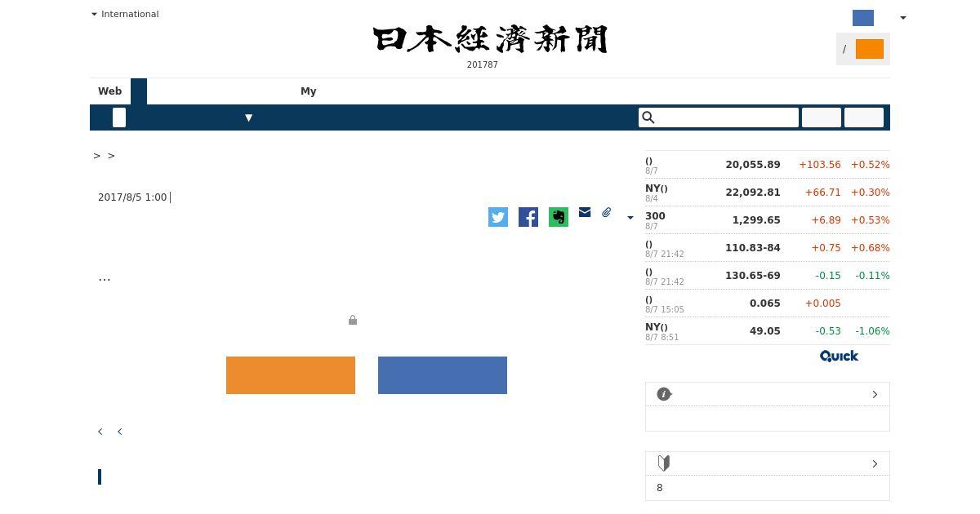Click the small white box in the navy bar
This screenshot has height=514, width=980.
pos(119,117)
